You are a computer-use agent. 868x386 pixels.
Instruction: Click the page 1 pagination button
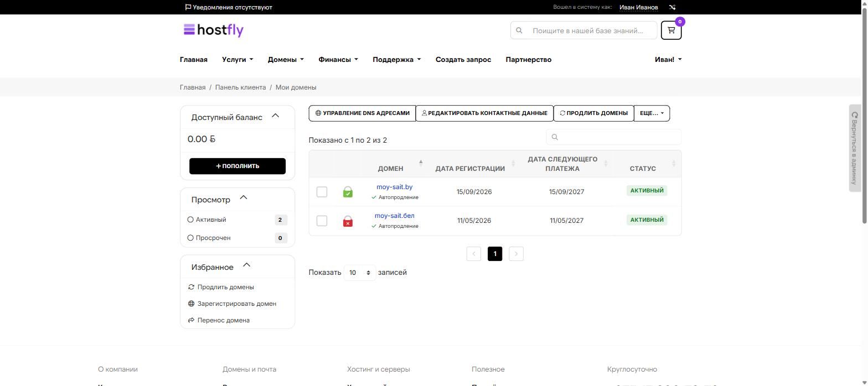[495, 254]
